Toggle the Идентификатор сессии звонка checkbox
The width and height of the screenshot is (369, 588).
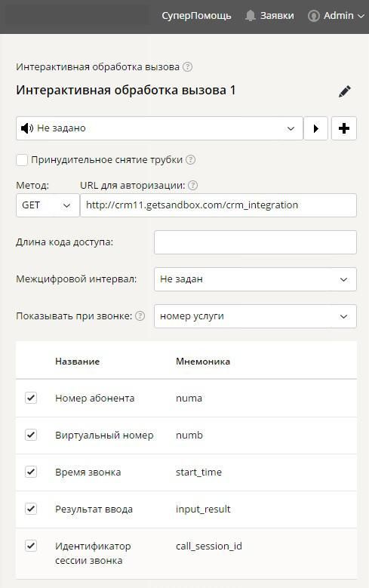pyautogui.click(x=31, y=546)
